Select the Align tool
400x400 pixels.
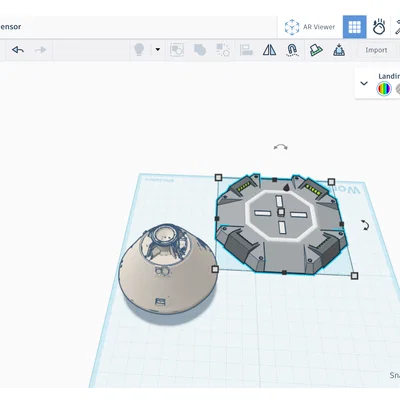246,50
